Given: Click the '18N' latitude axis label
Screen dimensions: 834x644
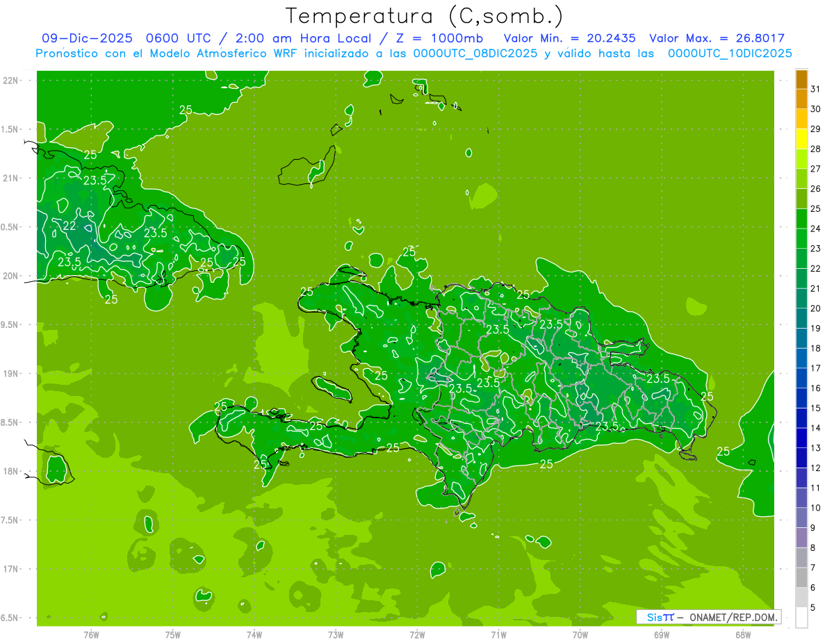Looking at the screenshot, I should [x=10, y=471].
